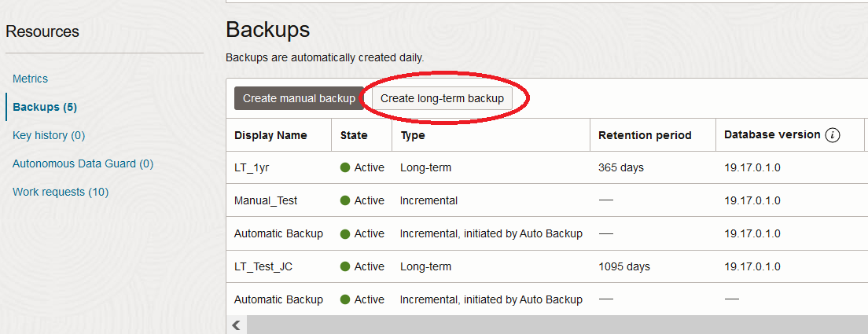Screen dimensions: 868x334
Task: Select the Backups (5) resource tab
Action: (45, 107)
